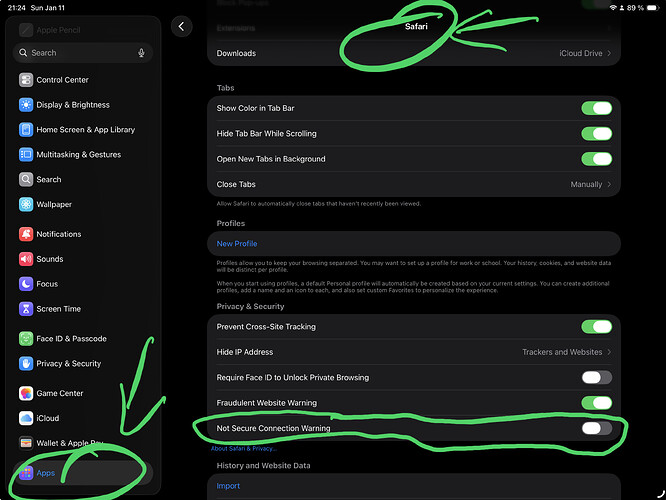
Task: Tap the Face ID & Passcode icon
Action: click(x=26, y=339)
